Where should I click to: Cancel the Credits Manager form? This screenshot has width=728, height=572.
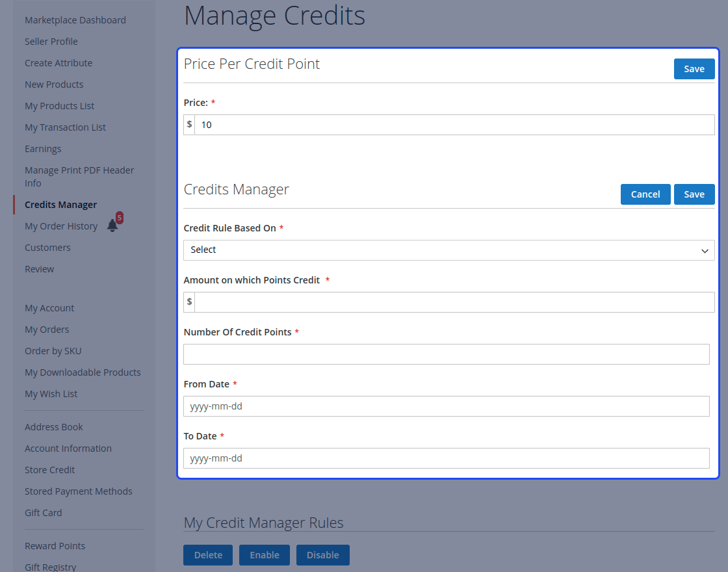click(x=645, y=194)
